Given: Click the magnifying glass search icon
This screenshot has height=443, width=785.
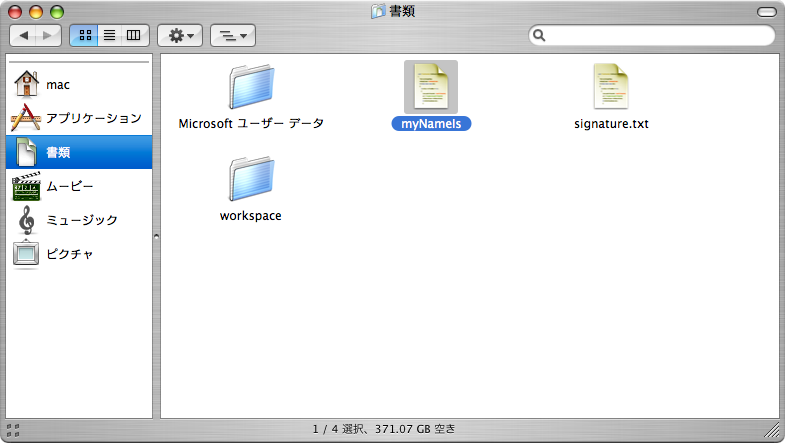Looking at the screenshot, I should click(539, 35).
